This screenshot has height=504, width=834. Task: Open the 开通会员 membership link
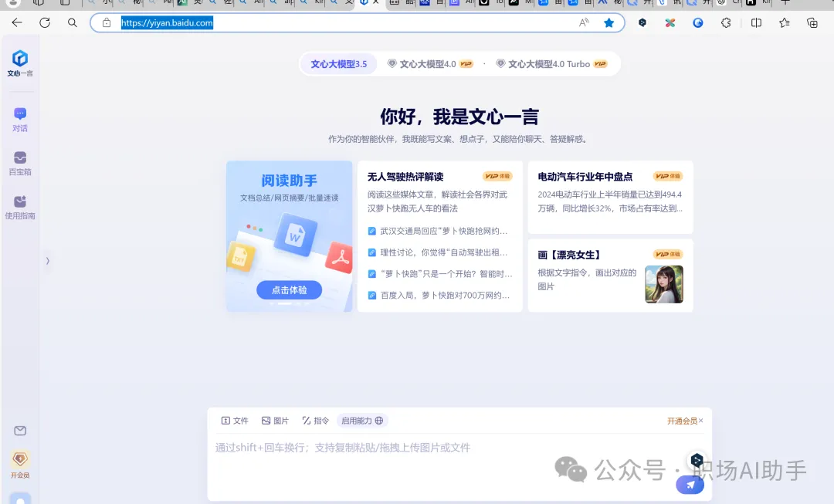682,421
